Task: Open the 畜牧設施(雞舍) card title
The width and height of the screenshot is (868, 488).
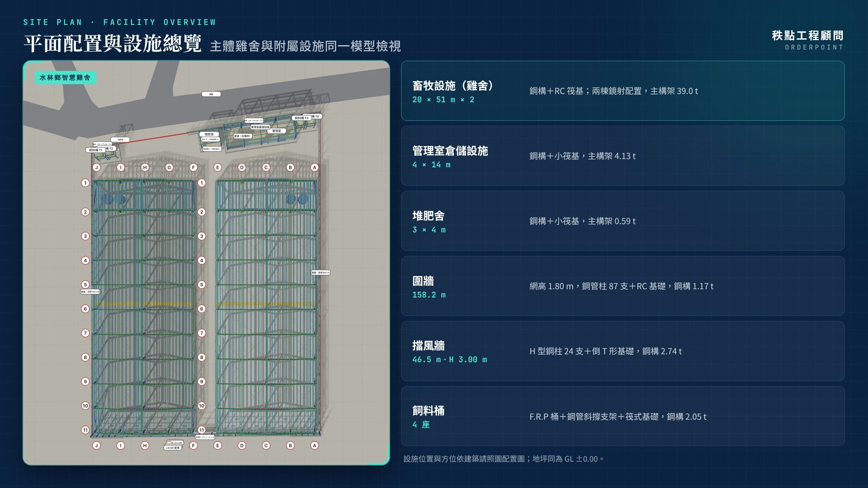Action: [x=453, y=86]
